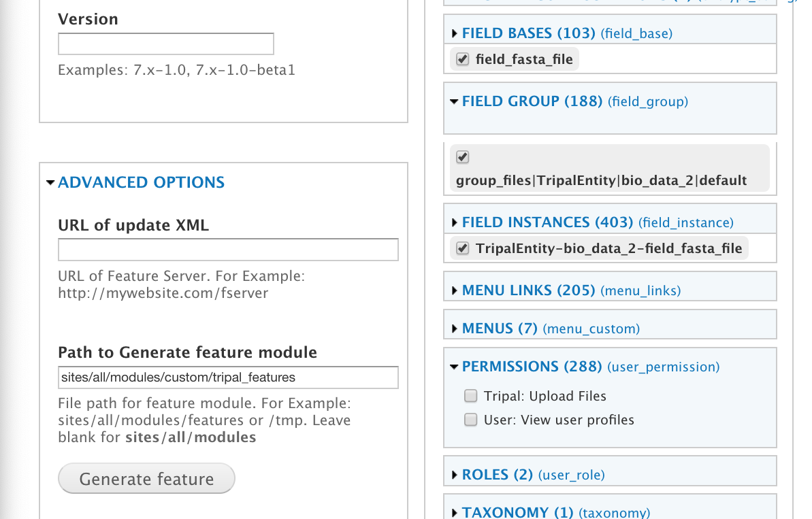The height and width of the screenshot is (519, 812).
Task: Expand the Field Instances section
Action: click(x=549, y=222)
